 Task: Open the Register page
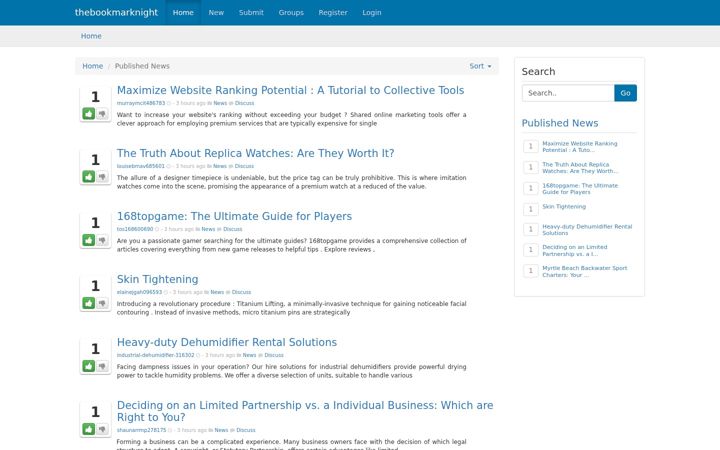(333, 12)
